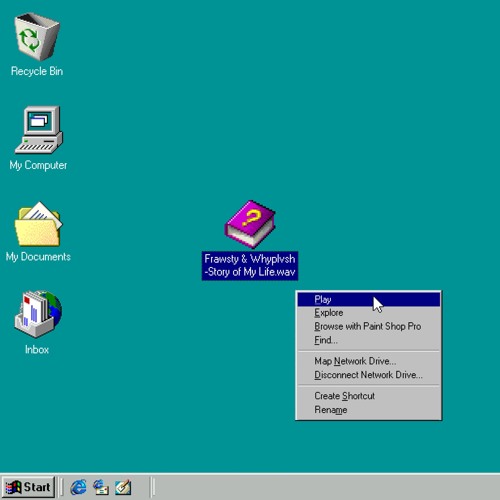Click the My Computer text label
The width and height of the screenshot is (500, 500).
[x=38, y=165]
